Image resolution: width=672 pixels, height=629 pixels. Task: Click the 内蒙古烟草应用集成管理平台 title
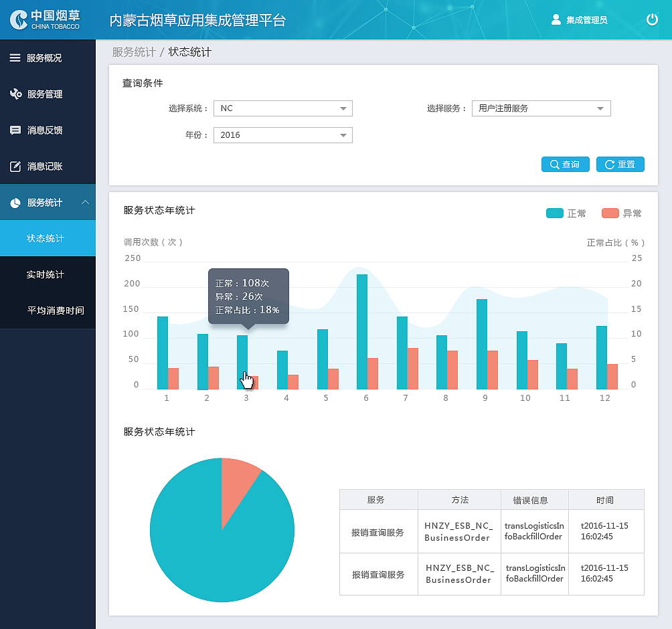tap(197, 20)
